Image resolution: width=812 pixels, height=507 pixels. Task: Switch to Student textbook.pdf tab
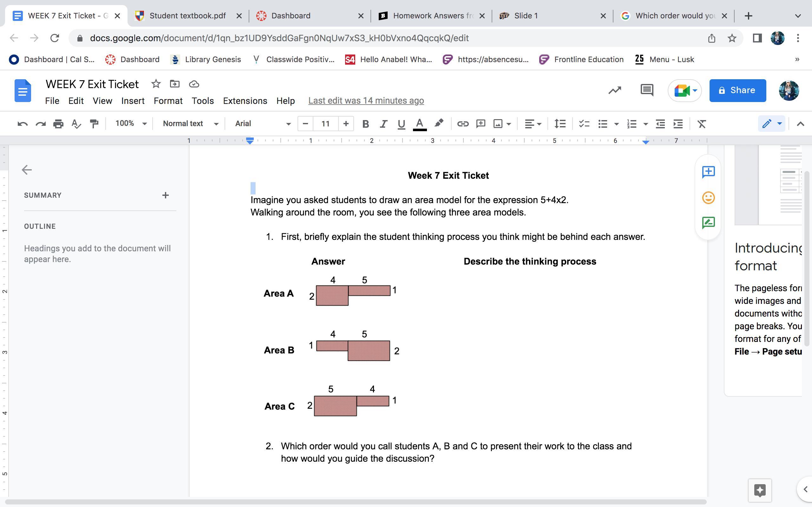point(187,16)
